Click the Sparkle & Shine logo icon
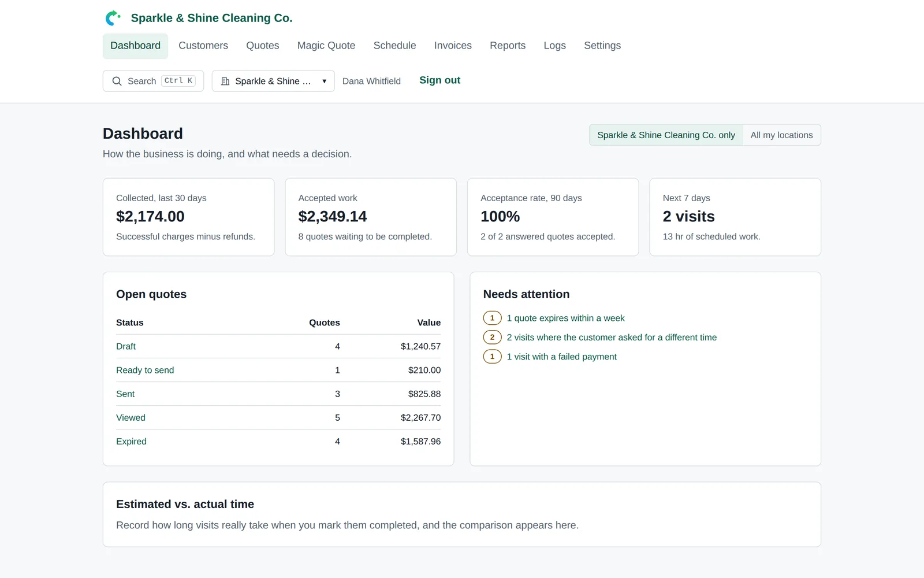The height and width of the screenshot is (578, 924). [x=113, y=18]
